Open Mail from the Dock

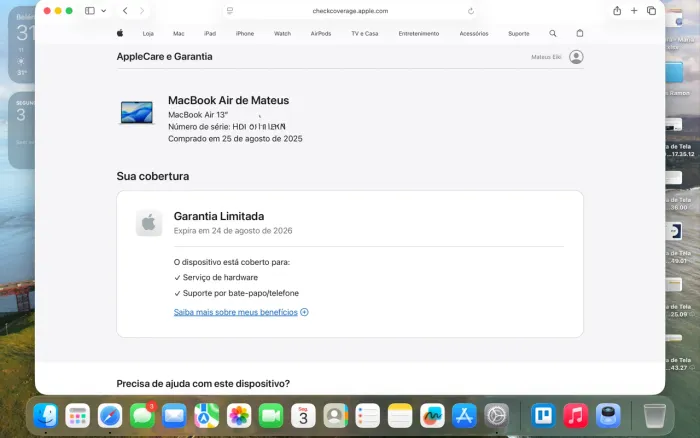[175, 416]
